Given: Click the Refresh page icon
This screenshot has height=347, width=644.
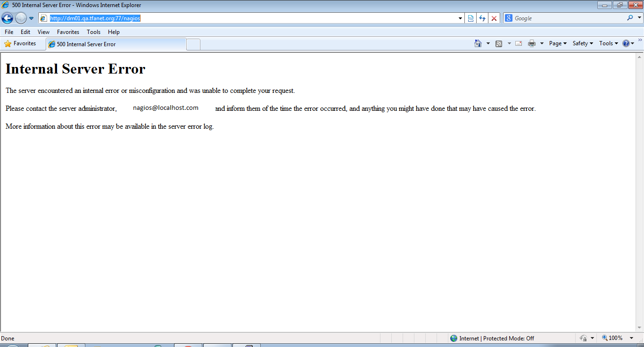Looking at the screenshot, I should click(x=482, y=18).
